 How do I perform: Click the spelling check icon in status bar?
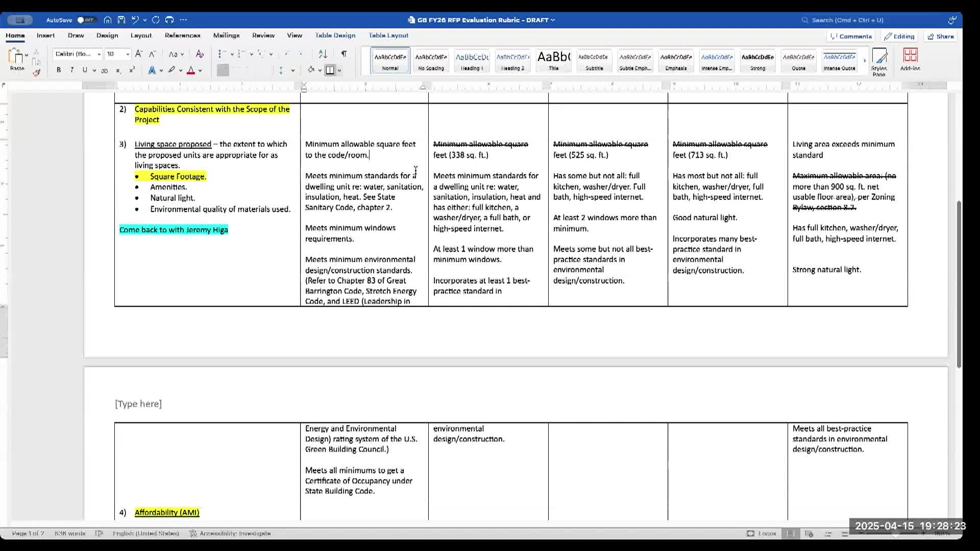[x=100, y=533]
